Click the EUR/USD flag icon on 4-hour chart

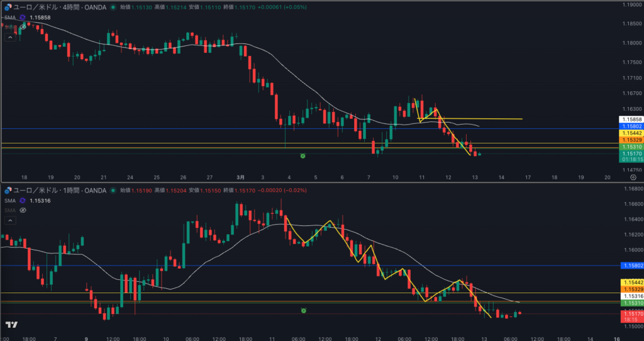tap(7, 7)
